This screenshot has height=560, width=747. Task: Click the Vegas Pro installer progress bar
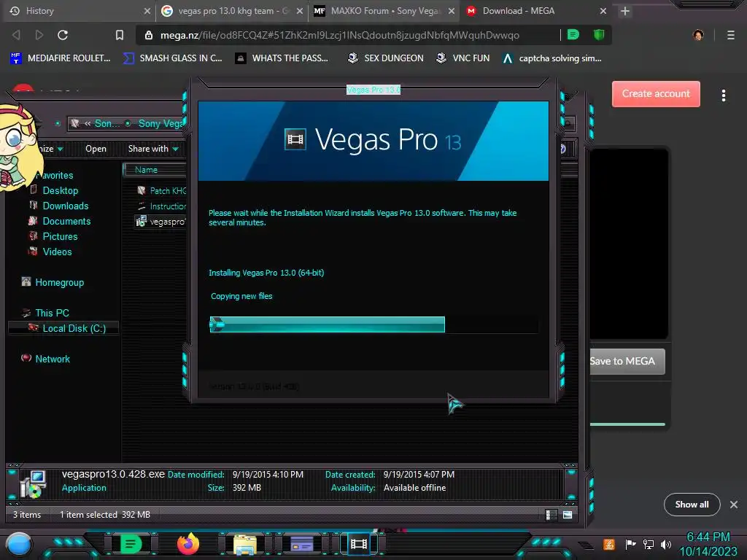tap(373, 324)
